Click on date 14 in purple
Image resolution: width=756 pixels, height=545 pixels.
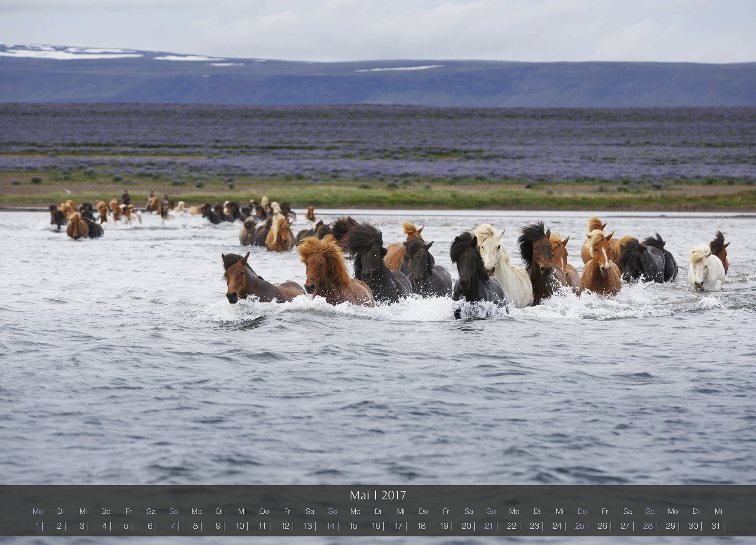click(331, 526)
